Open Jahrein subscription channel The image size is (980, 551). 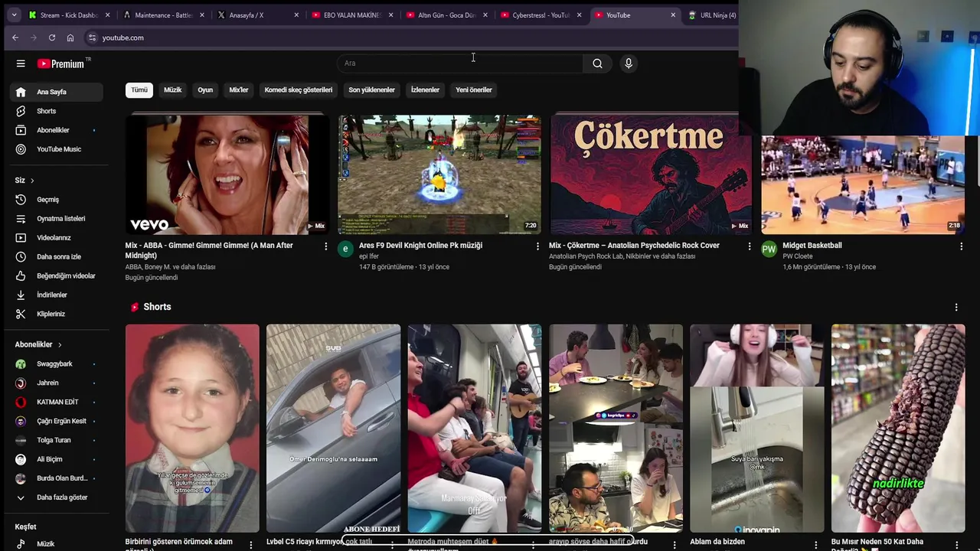point(57,383)
